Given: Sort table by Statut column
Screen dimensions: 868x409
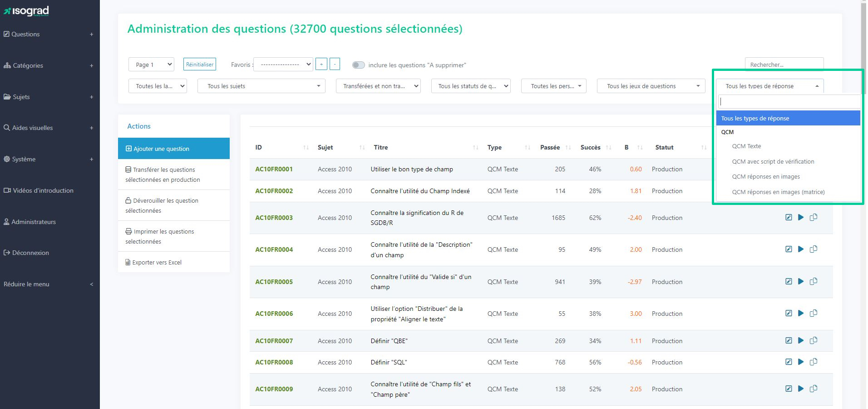Looking at the screenshot, I should point(681,147).
